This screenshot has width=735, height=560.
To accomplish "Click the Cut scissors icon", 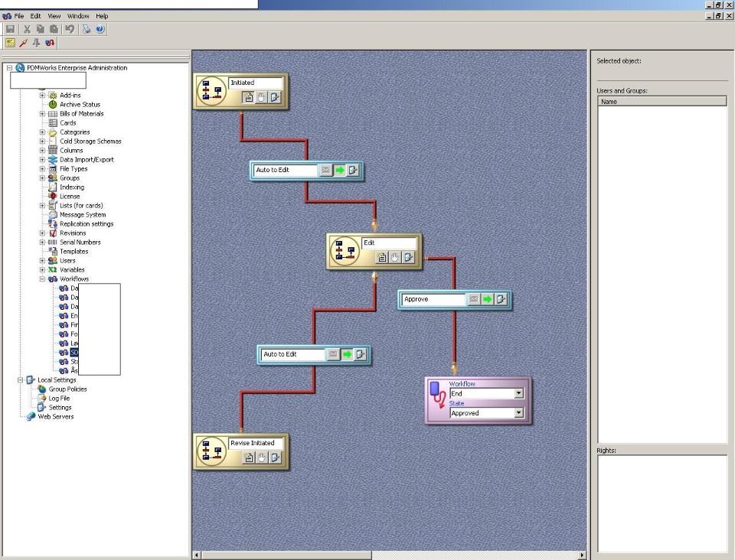I will (x=27, y=29).
